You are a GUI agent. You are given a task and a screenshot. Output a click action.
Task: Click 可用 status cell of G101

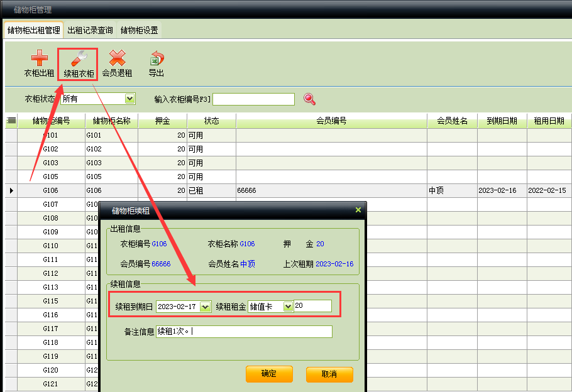click(212, 135)
